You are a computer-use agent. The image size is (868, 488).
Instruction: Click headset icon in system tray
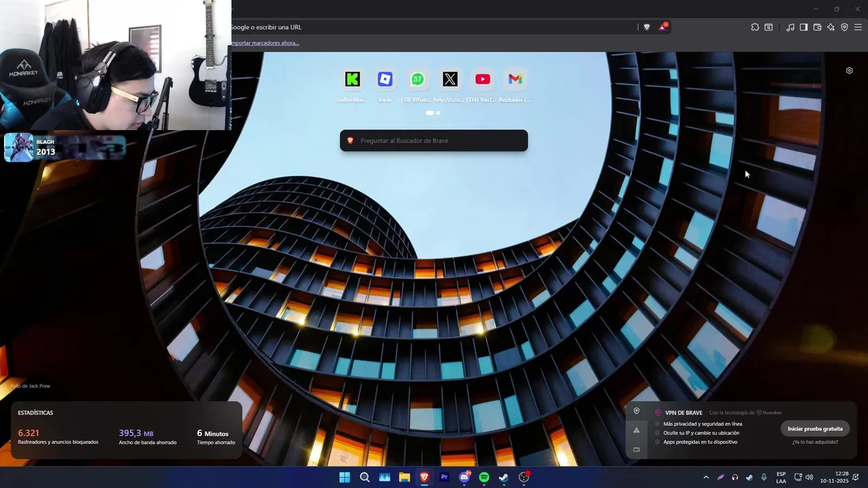pos(735,477)
